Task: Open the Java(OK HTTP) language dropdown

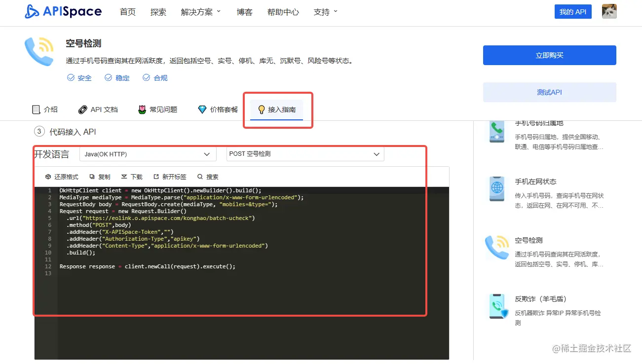Action: click(148, 154)
